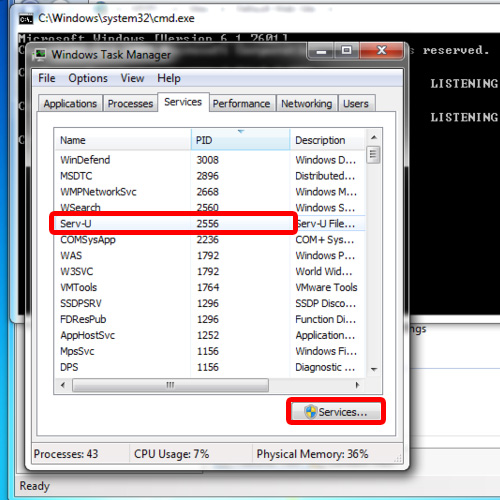Screen dimensions: 500x500
Task: Switch to the Applications tab
Action: (x=70, y=104)
